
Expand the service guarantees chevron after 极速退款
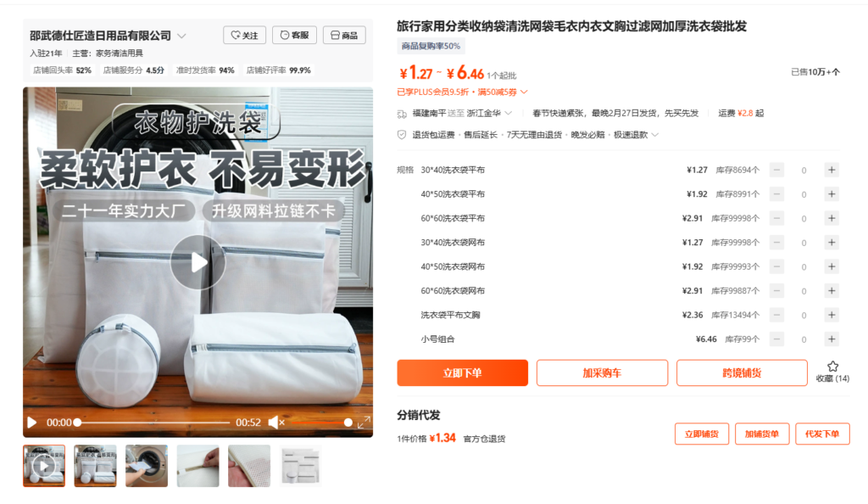(x=655, y=135)
